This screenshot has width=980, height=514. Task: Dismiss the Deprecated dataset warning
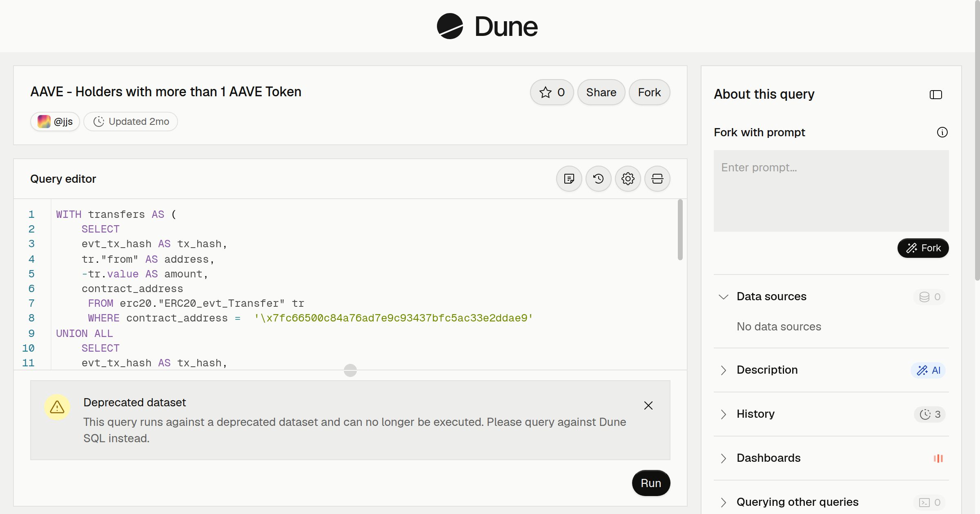pos(648,405)
